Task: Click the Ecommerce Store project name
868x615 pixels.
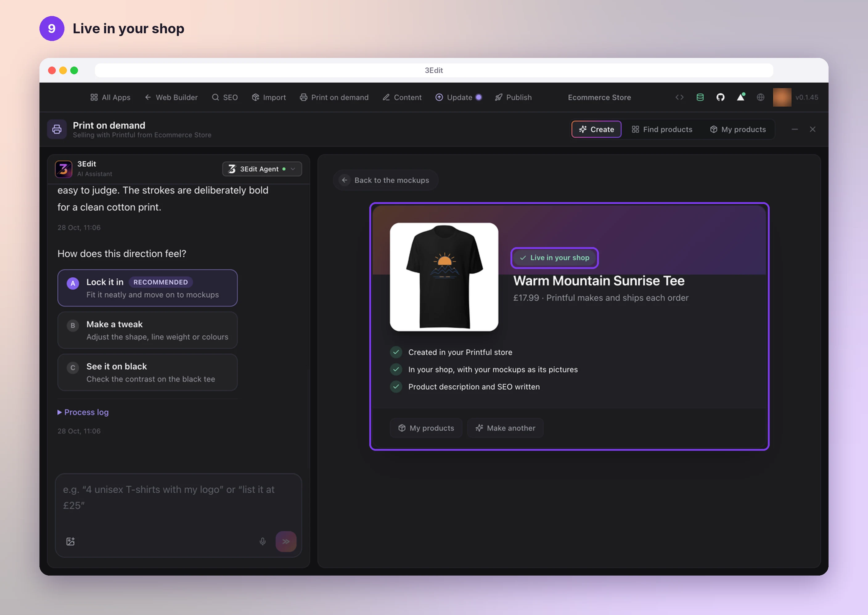Action: (599, 97)
